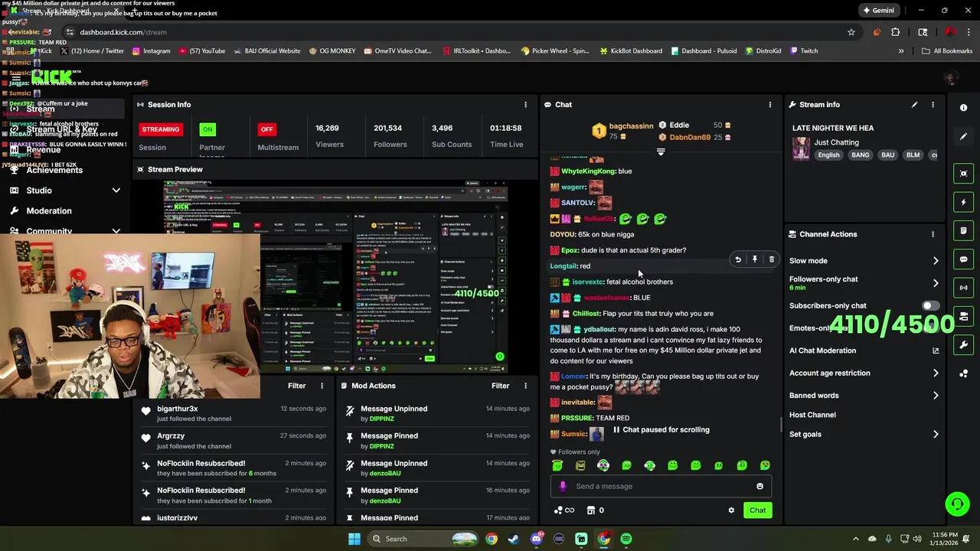Show more bookmarks with the overflow chevron
This screenshot has width=980, height=551.
901,51
